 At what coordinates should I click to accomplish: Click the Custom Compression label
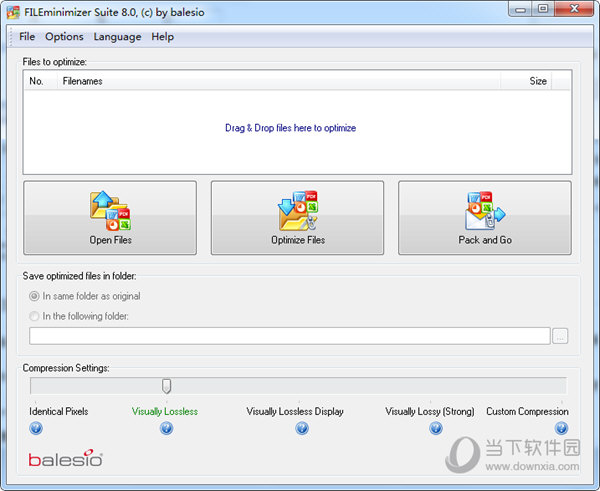click(527, 411)
